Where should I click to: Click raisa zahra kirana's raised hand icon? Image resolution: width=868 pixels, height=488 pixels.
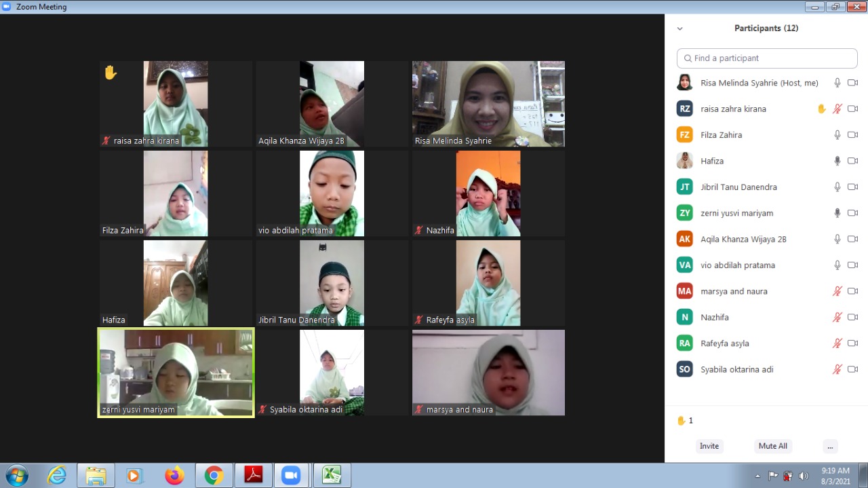pyautogui.click(x=822, y=109)
